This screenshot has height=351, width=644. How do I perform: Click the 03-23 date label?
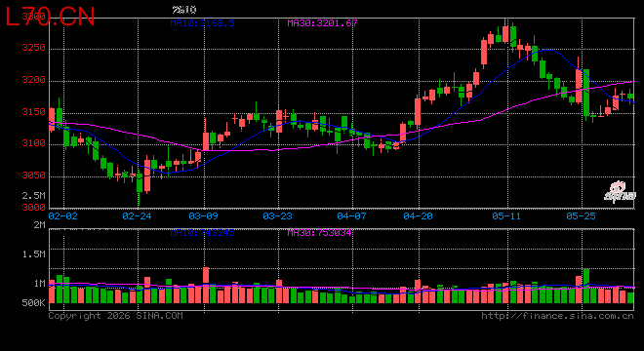coord(277,215)
